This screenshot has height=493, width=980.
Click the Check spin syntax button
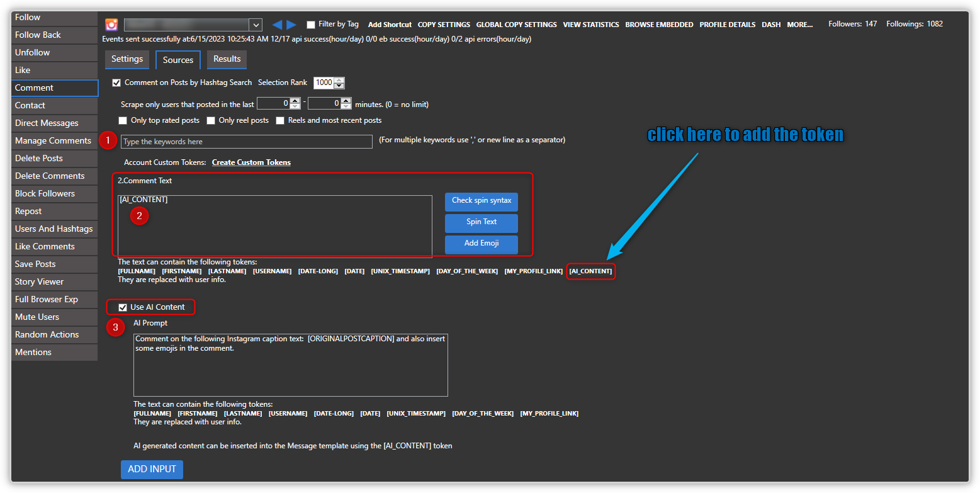[481, 201]
